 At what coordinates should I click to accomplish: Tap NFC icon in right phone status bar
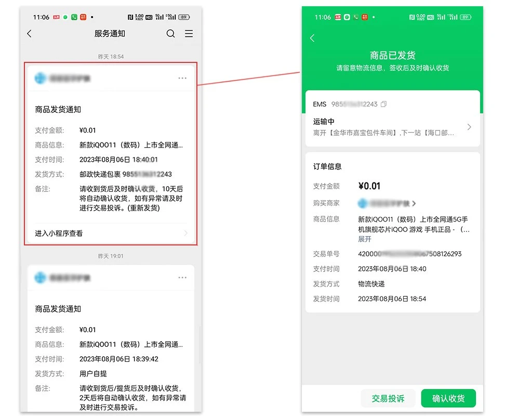(x=412, y=17)
